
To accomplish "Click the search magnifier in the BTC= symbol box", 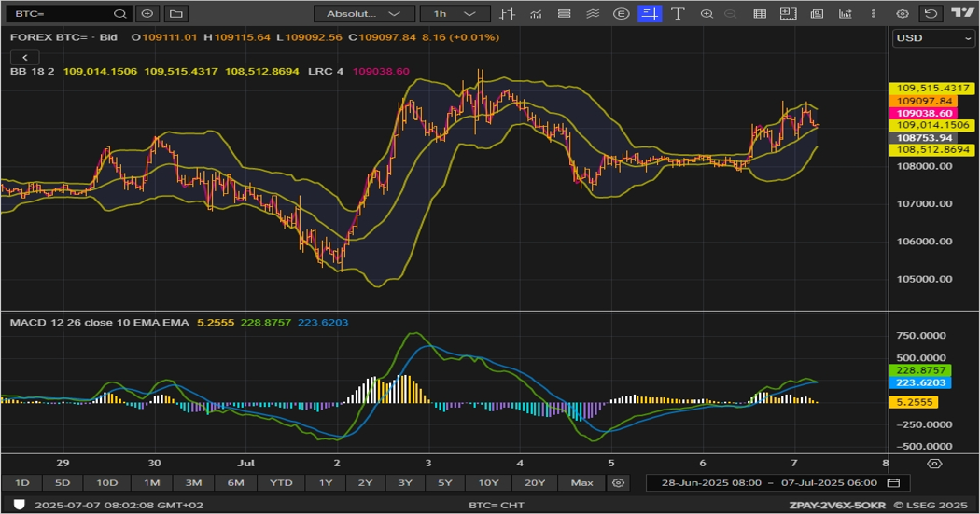I will (120, 13).
